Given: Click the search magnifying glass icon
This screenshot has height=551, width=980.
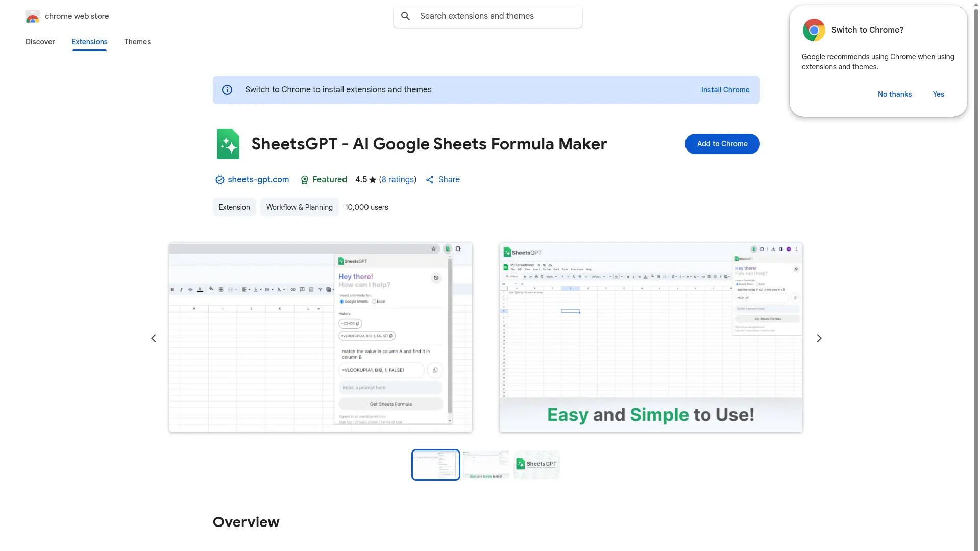Looking at the screenshot, I should [405, 16].
